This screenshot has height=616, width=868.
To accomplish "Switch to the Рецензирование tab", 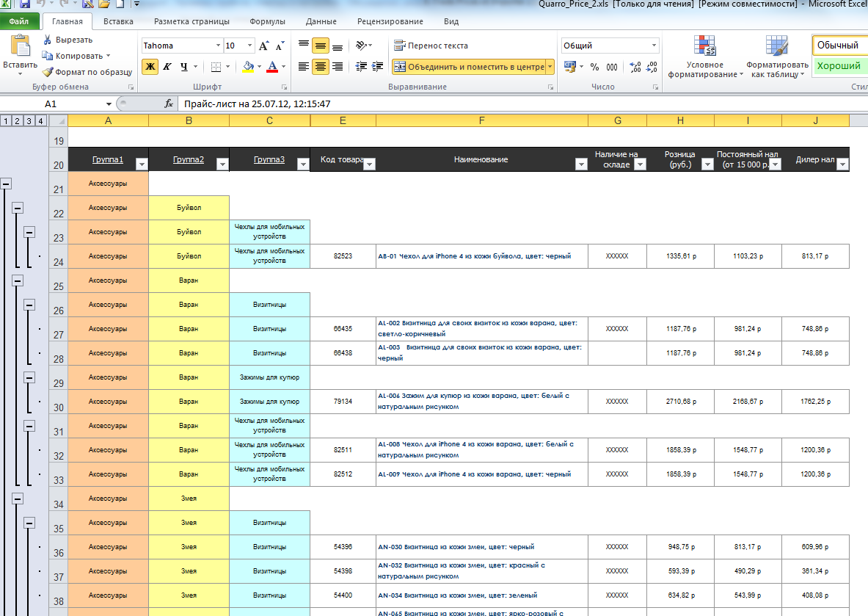I will click(x=390, y=21).
